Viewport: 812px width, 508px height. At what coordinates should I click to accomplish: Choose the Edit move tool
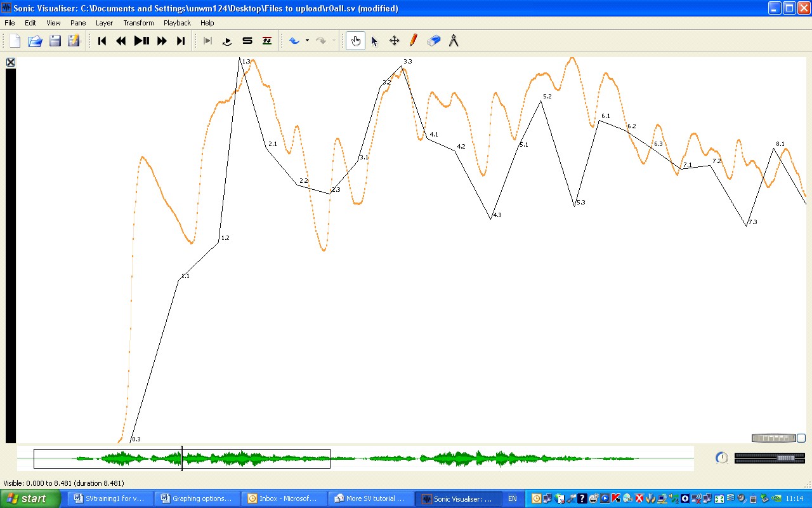coord(394,41)
